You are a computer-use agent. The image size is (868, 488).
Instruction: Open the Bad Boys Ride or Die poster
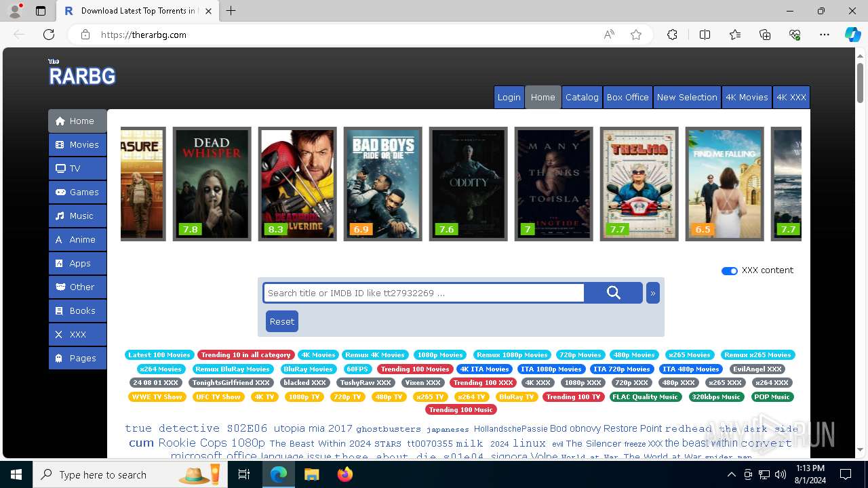coord(382,184)
